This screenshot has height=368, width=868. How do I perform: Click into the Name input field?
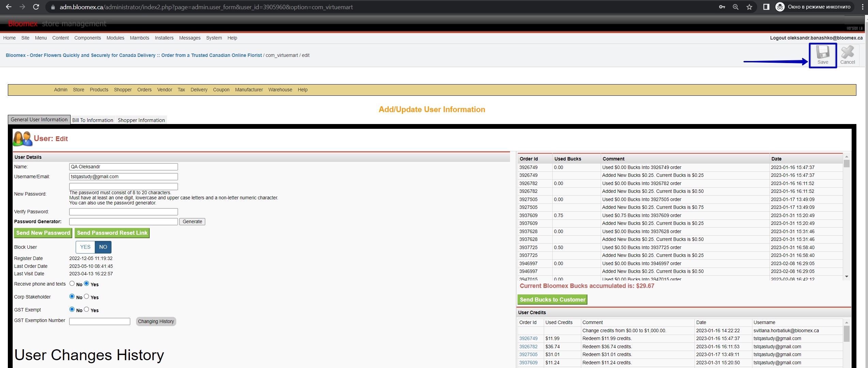pyautogui.click(x=123, y=167)
